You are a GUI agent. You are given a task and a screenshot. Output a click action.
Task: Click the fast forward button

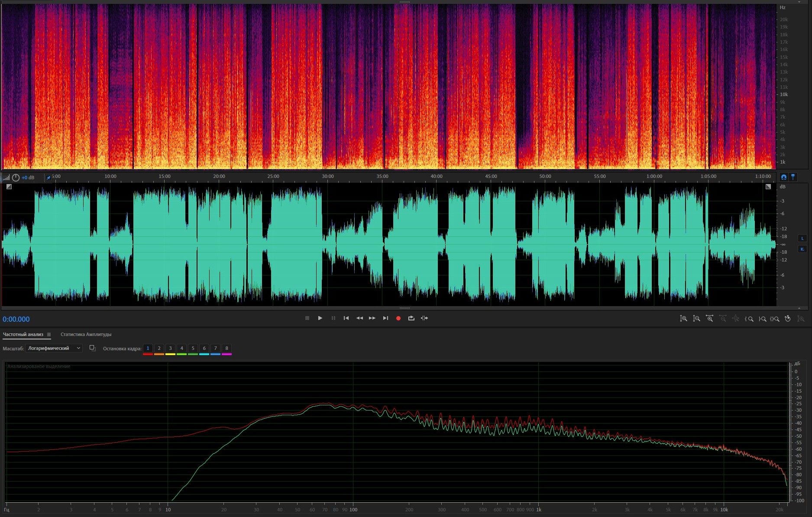[372, 318]
